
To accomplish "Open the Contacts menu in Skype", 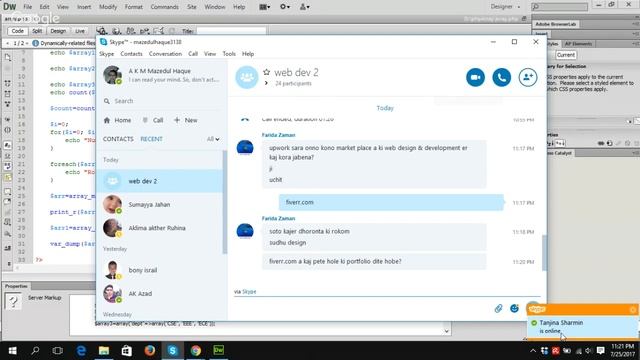I will point(131,54).
